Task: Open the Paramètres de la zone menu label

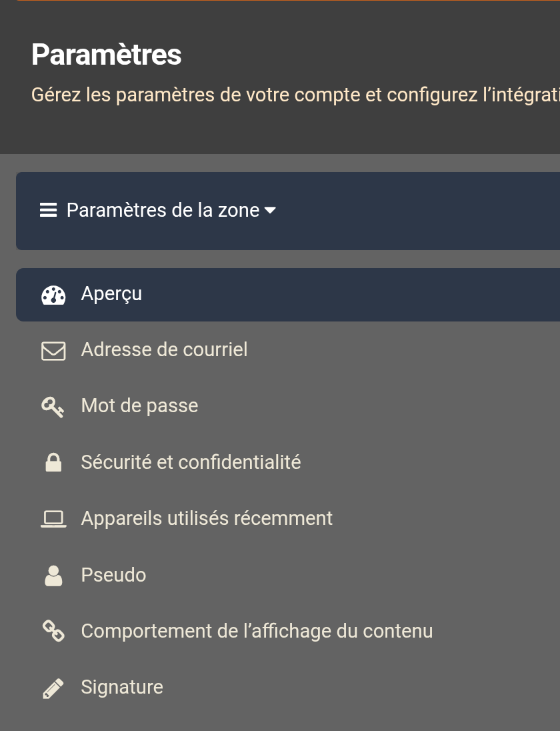Action: click(x=163, y=210)
